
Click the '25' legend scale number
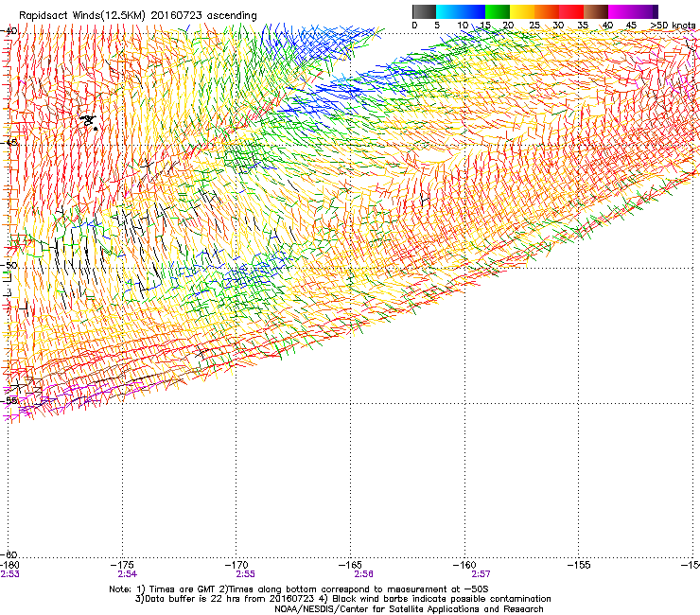point(534,26)
